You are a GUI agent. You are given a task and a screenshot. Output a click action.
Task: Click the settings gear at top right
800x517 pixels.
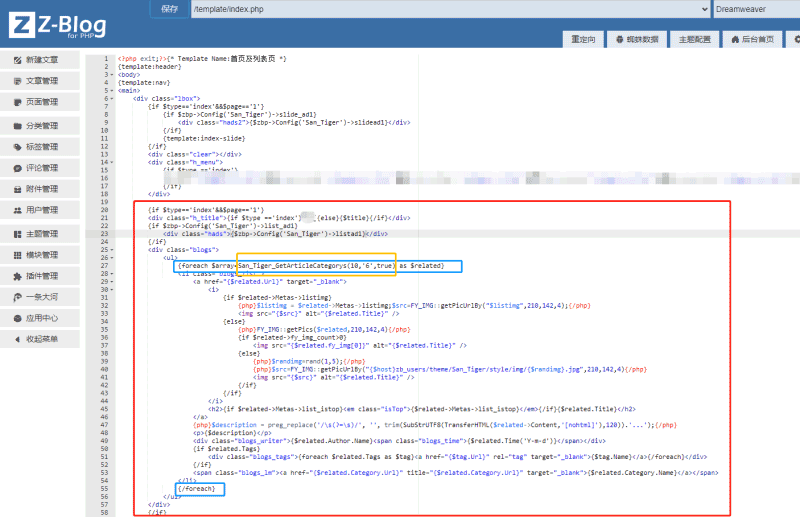coord(796,40)
